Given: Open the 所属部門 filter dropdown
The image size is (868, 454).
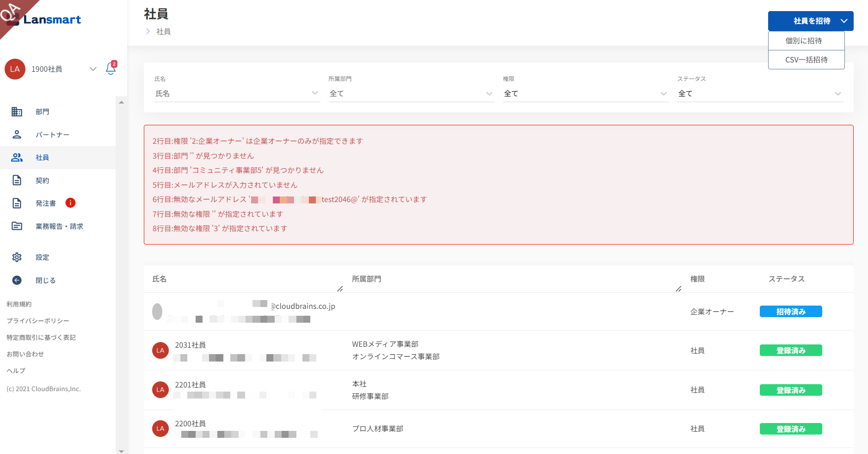Looking at the screenshot, I should pyautogui.click(x=412, y=93).
